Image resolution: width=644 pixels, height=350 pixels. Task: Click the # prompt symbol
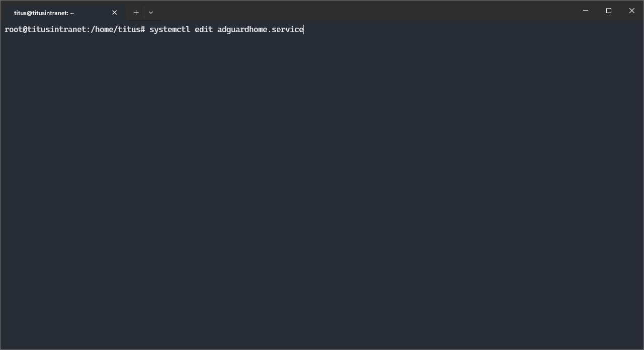pyautogui.click(x=143, y=30)
